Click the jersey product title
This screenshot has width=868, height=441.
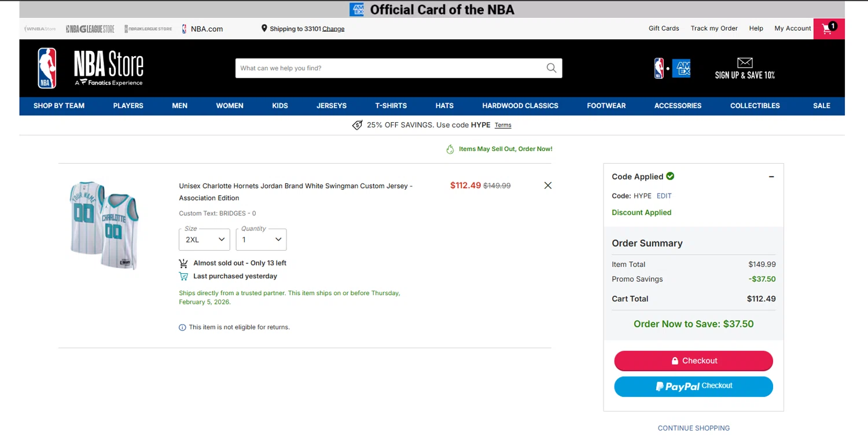[x=296, y=192]
